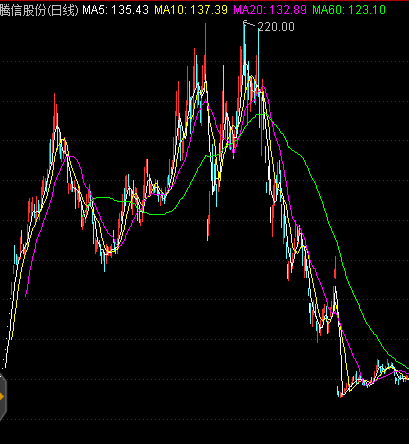Select the MA20: 132.89 indicator label
Image resolution: width=409 pixels, height=444 pixels.
(270, 10)
